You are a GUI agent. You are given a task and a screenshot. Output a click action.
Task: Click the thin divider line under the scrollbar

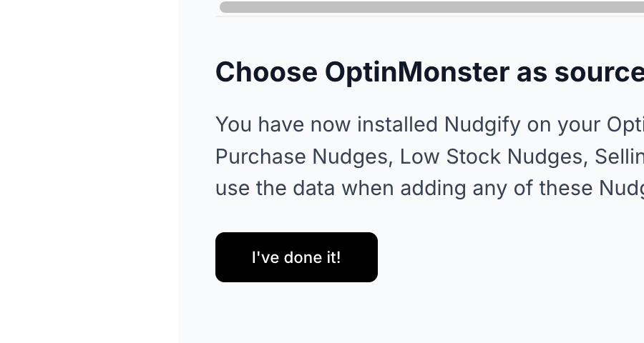(429, 17)
